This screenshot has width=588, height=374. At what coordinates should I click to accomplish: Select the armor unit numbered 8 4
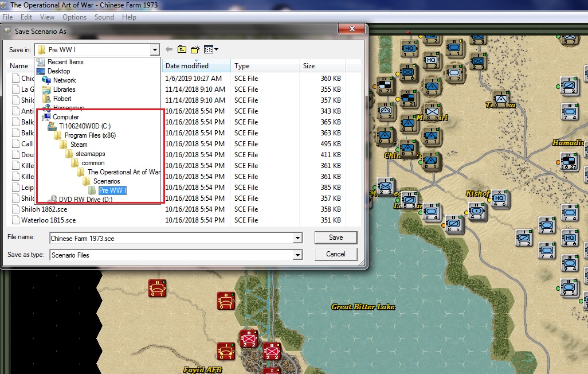coord(431,212)
